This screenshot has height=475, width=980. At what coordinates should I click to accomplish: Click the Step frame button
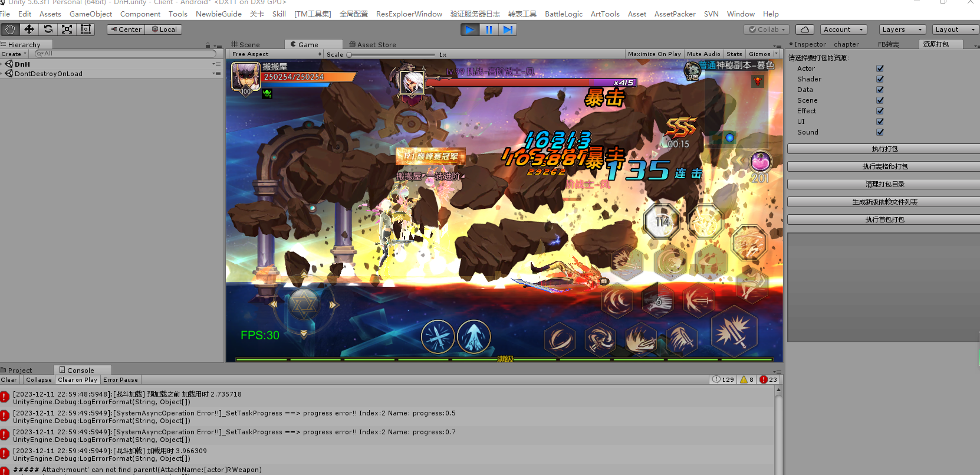(x=508, y=30)
